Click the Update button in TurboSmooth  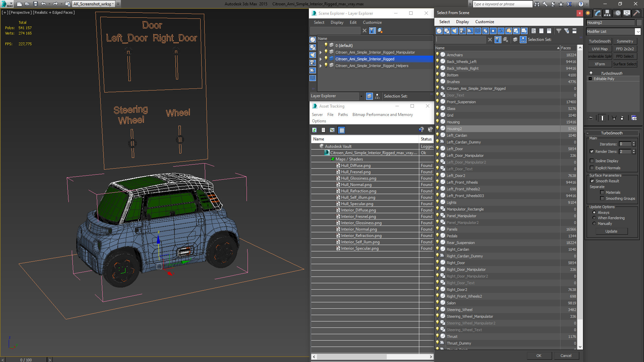[x=611, y=231]
